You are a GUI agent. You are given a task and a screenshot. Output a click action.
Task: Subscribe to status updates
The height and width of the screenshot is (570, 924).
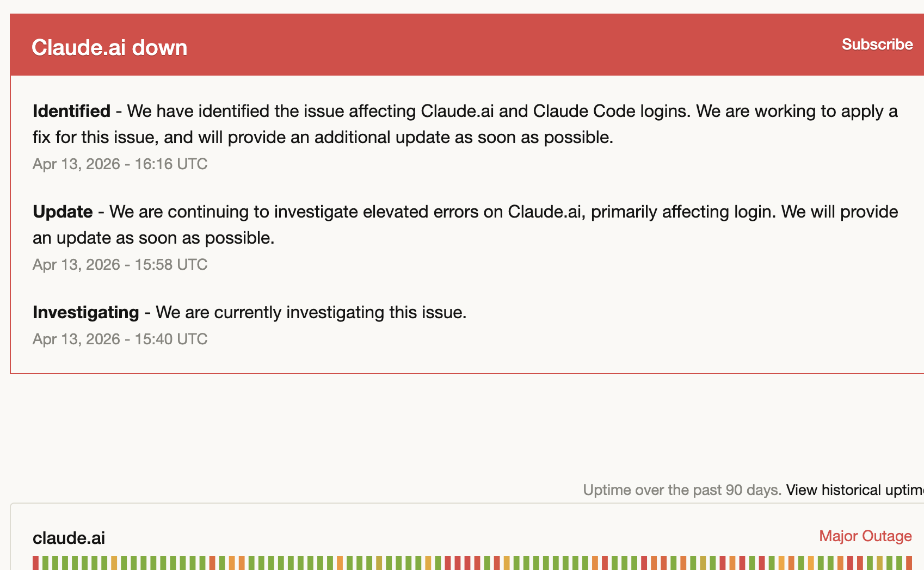point(877,44)
